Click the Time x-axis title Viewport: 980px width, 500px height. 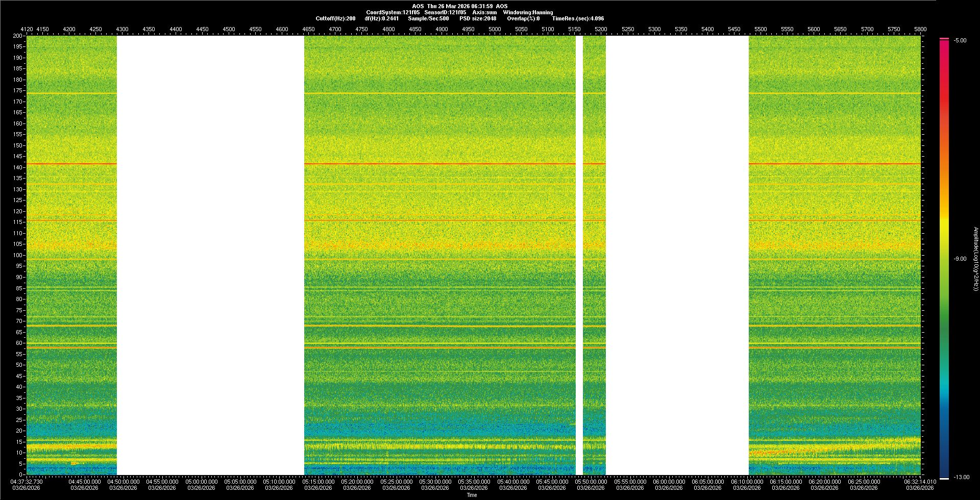[x=472, y=495]
